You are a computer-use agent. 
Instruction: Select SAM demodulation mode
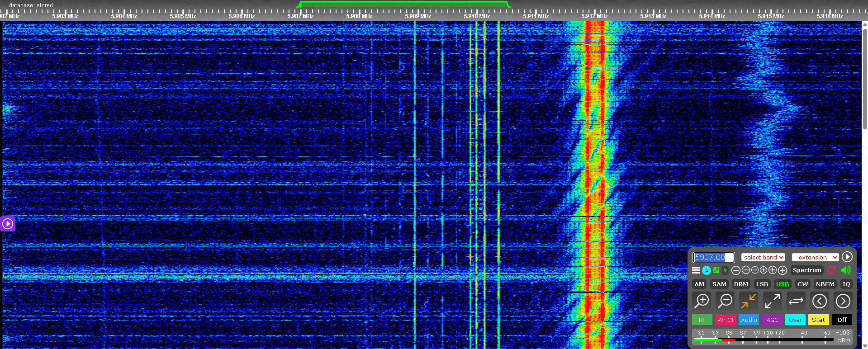(719, 284)
